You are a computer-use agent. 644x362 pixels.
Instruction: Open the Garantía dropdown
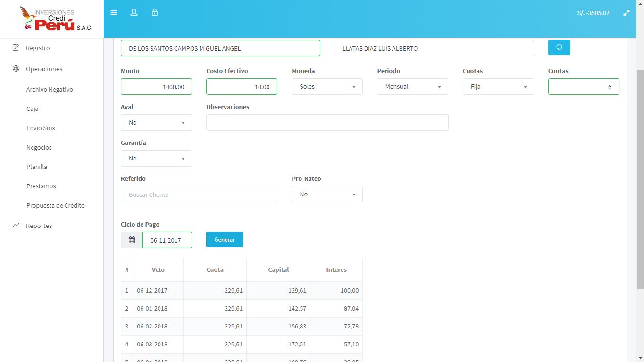(156, 159)
